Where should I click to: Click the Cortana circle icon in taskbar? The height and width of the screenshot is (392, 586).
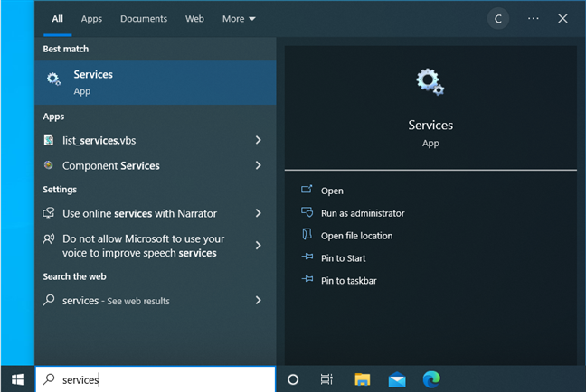(x=293, y=379)
